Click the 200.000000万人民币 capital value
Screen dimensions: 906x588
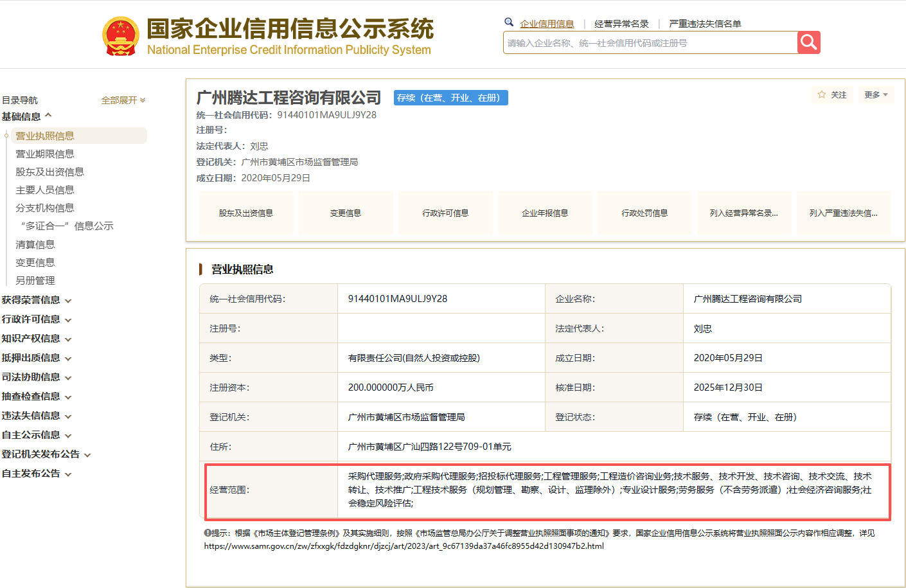pyautogui.click(x=391, y=388)
